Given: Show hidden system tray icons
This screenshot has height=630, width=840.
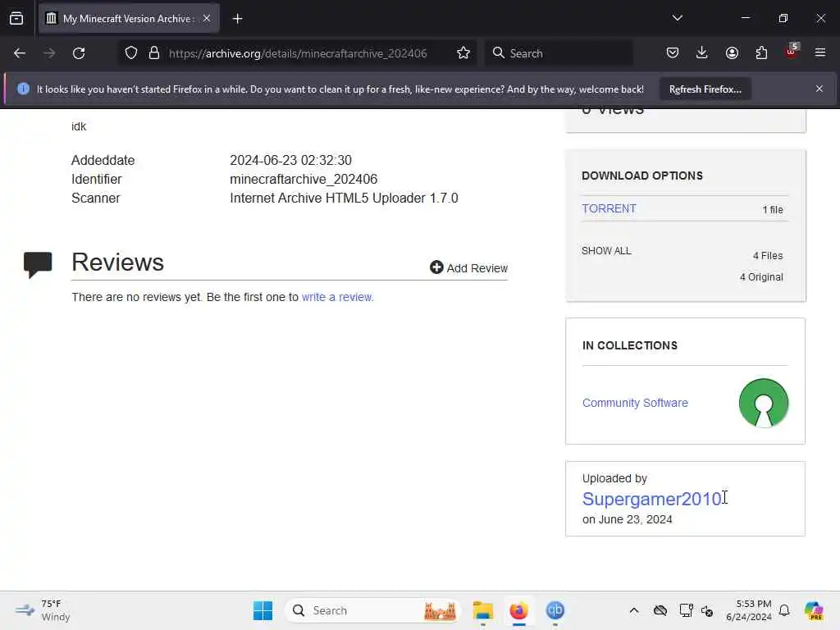Looking at the screenshot, I should [x=634, y=610].
